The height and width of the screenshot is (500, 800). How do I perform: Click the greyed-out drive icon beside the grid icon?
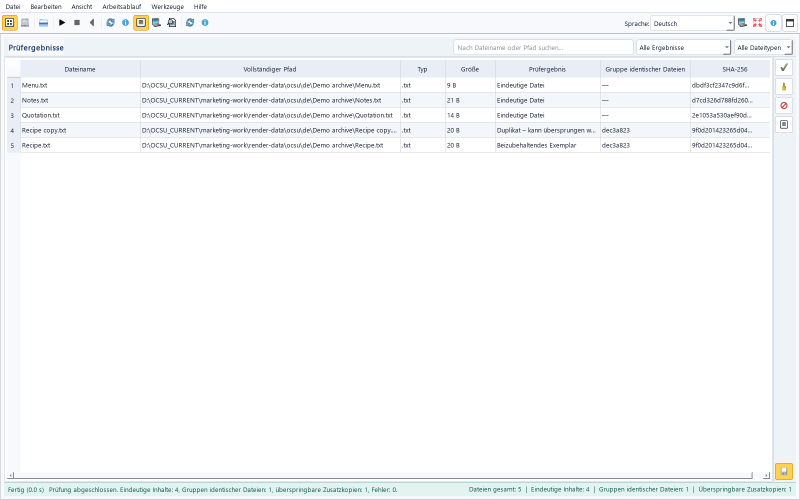point(25,22)
